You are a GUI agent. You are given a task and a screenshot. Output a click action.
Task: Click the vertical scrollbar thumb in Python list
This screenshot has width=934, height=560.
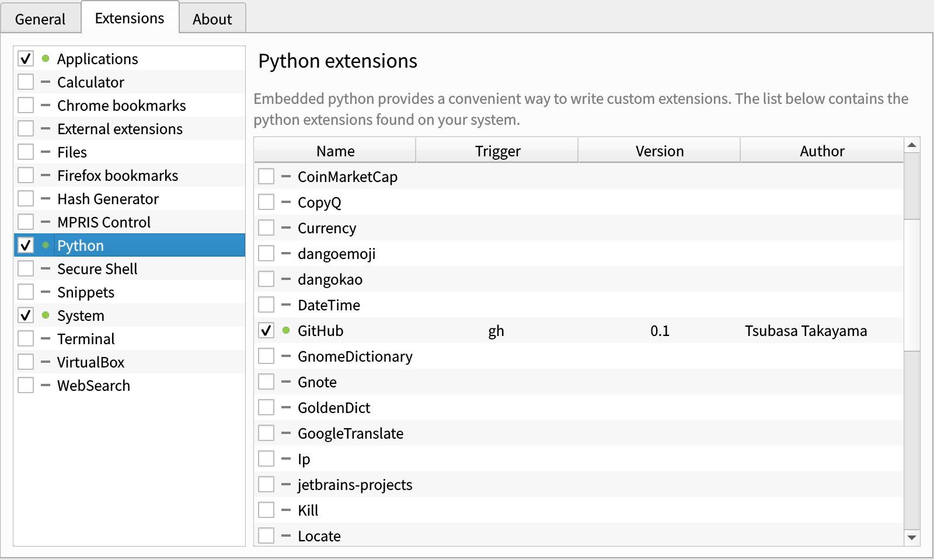(912, 187)
